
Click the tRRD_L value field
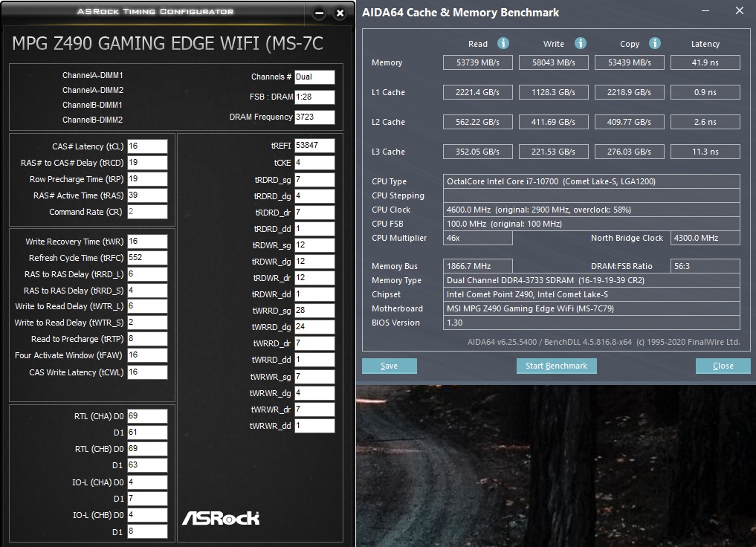click(147, 274)
